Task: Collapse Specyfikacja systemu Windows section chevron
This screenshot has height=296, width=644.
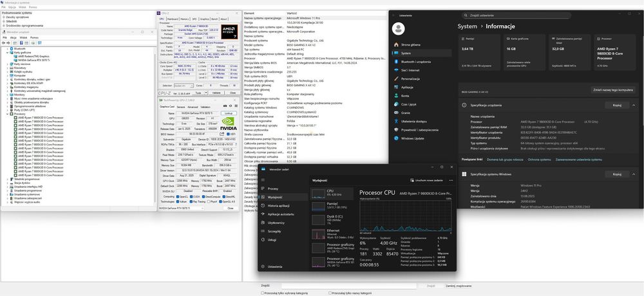Action: pyautogui.click(x=634, y=174)
